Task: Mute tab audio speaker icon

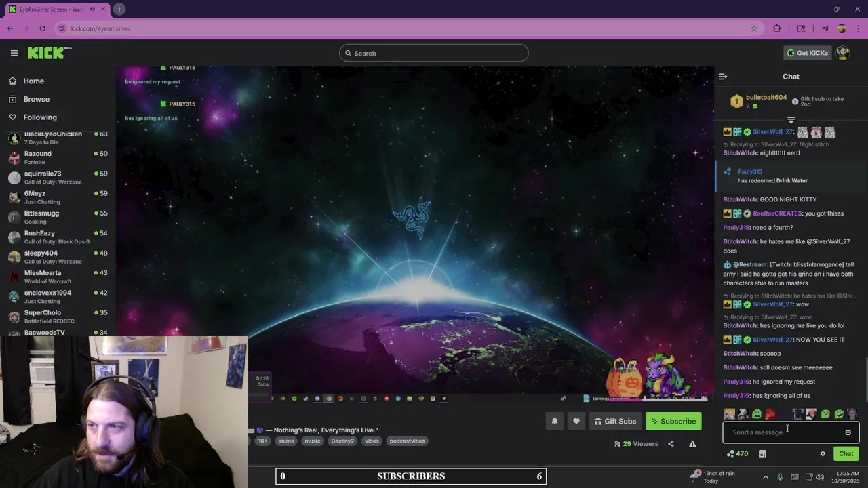Action: click(92, 9)
